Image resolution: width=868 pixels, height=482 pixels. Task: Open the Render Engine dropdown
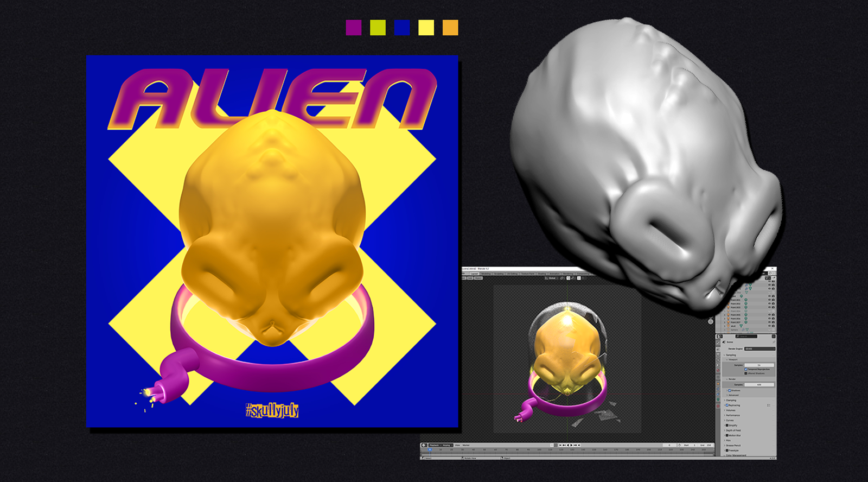(x=759, y=348)
